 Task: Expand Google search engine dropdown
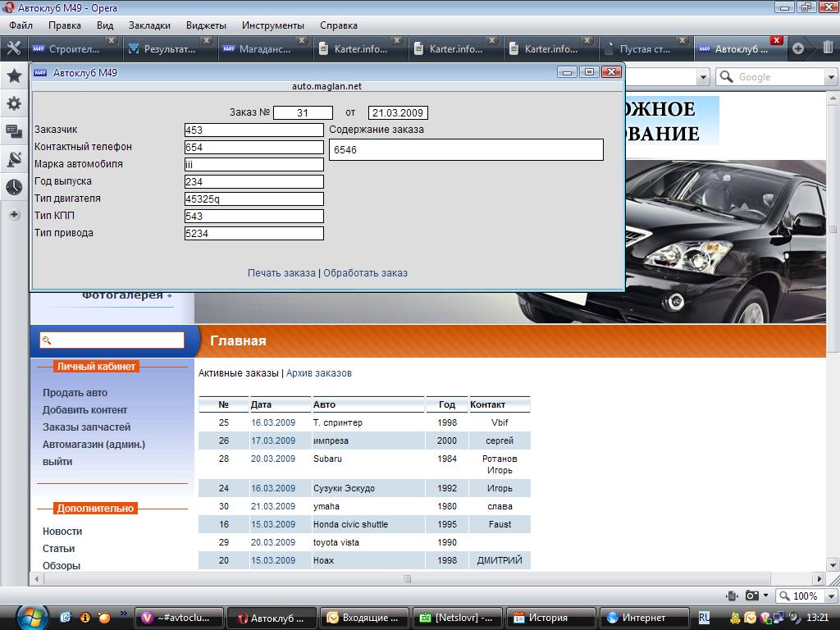click(831, 77)
